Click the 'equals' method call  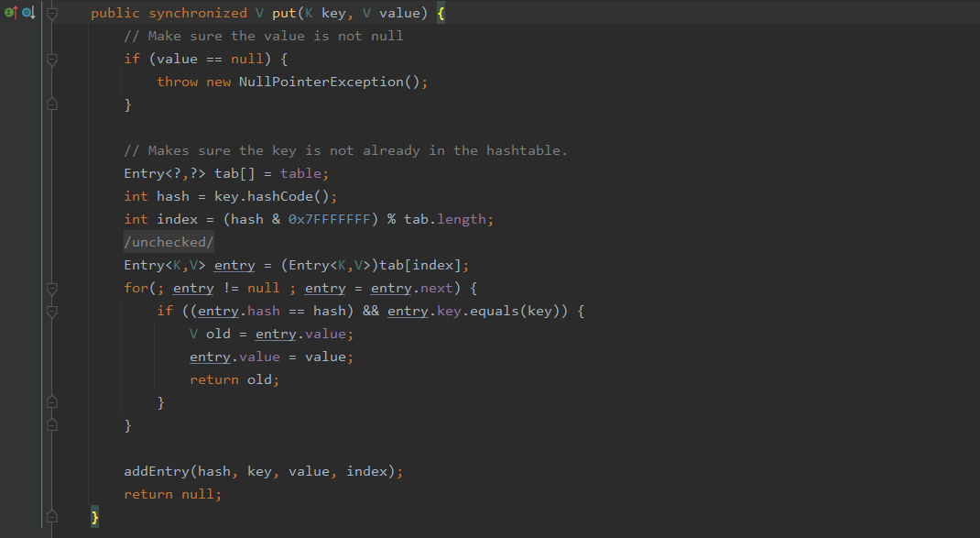pyautogui.click(x=495, y=311)
